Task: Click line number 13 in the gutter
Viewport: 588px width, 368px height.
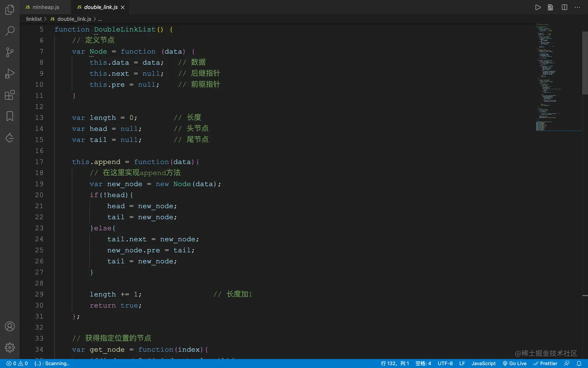Action: coord(39,118)
